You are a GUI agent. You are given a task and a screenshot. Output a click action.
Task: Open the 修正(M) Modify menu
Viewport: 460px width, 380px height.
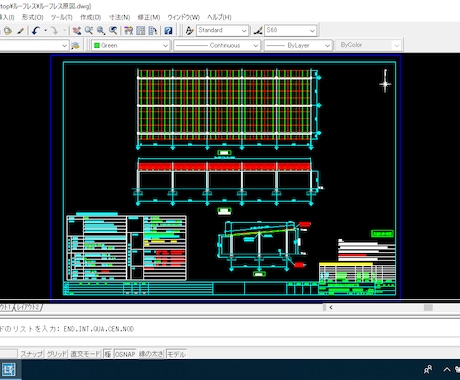pyautogui.click(x=149, y=17)
